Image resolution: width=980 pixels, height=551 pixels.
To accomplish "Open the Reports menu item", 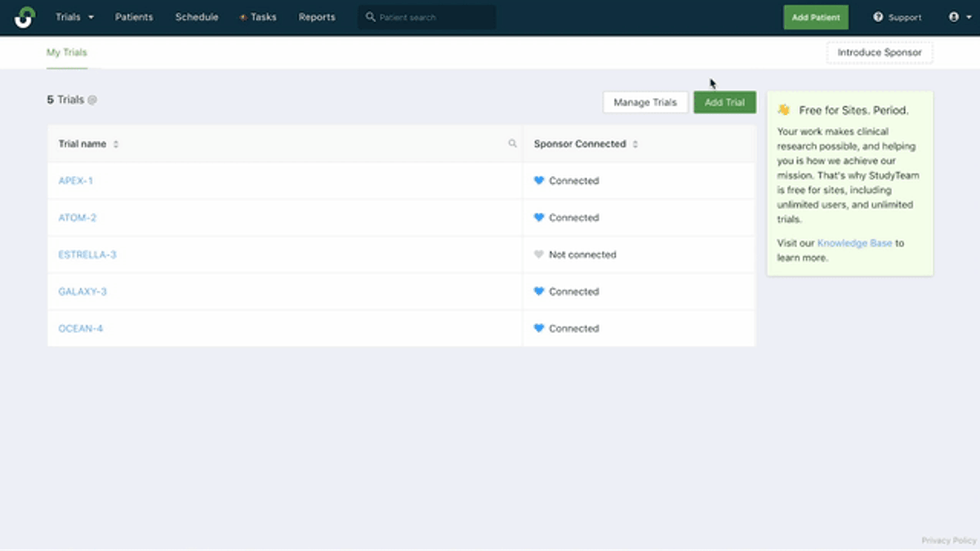I will [x=317, y=16].
